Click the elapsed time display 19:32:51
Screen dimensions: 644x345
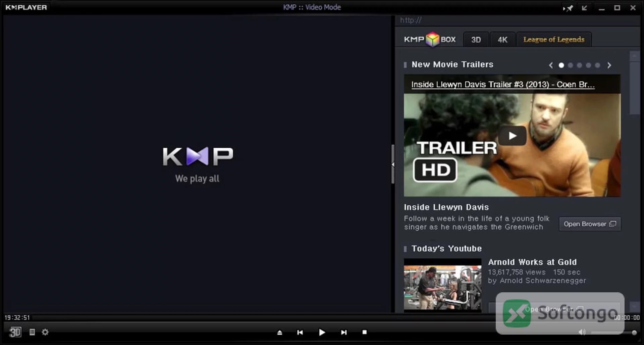pos(17,317)
